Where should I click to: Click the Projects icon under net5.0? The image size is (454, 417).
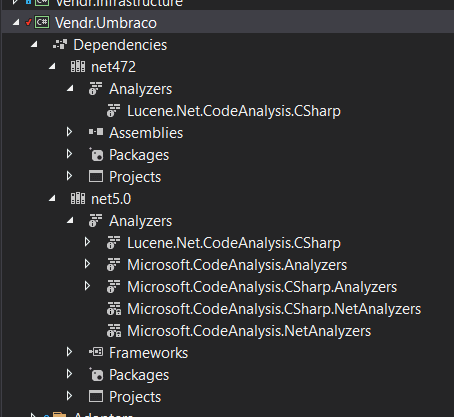tap(96, 396)
